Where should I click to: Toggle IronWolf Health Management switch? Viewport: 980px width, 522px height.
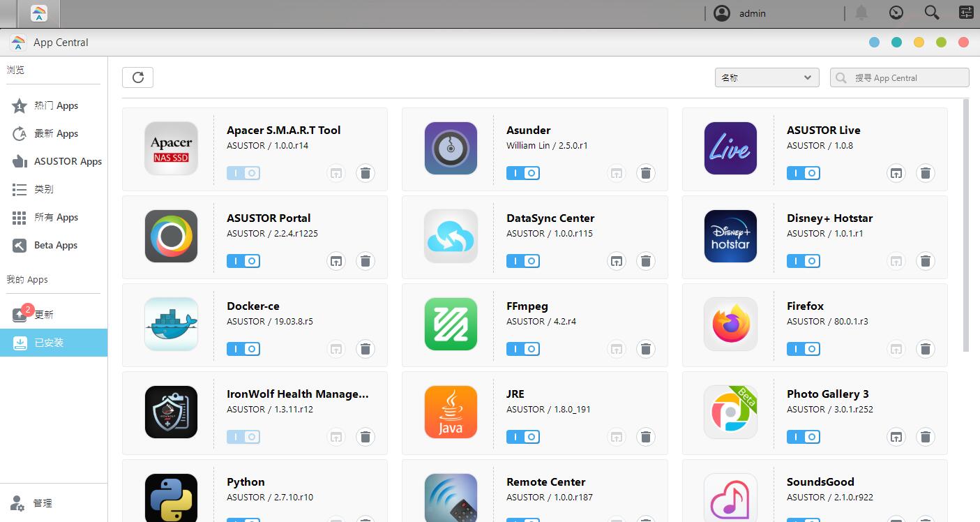pyautogui.click(x=243, y=437)
